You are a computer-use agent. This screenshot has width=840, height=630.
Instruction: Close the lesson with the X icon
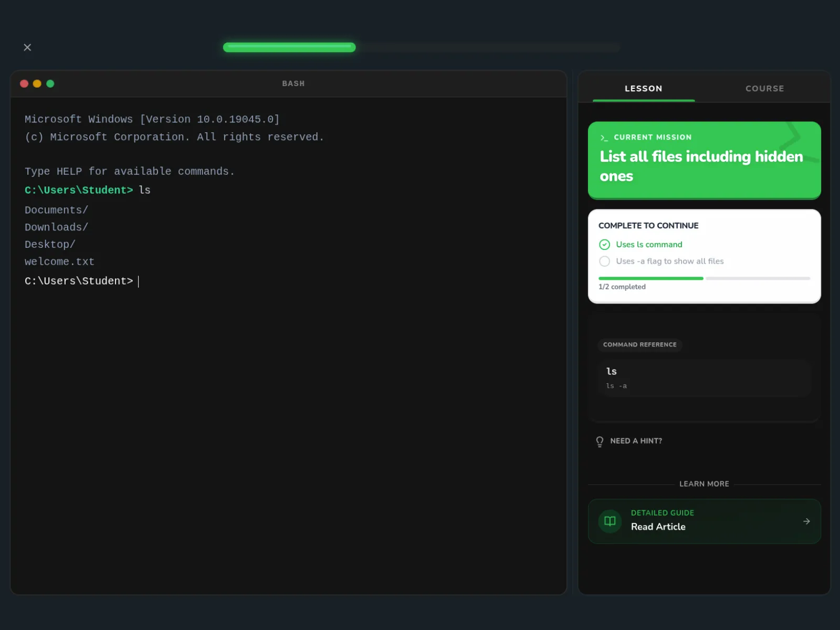coord(27,47)
